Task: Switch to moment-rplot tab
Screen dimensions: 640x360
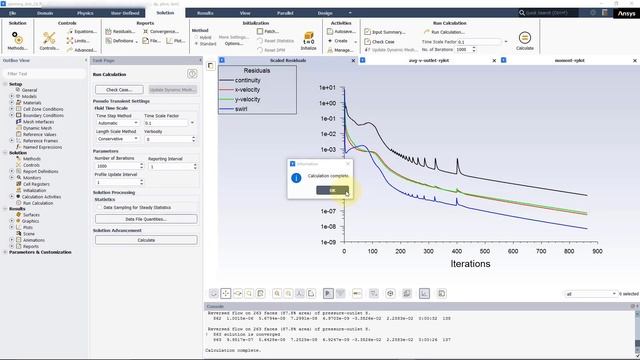Action: (x=569, y=60)
